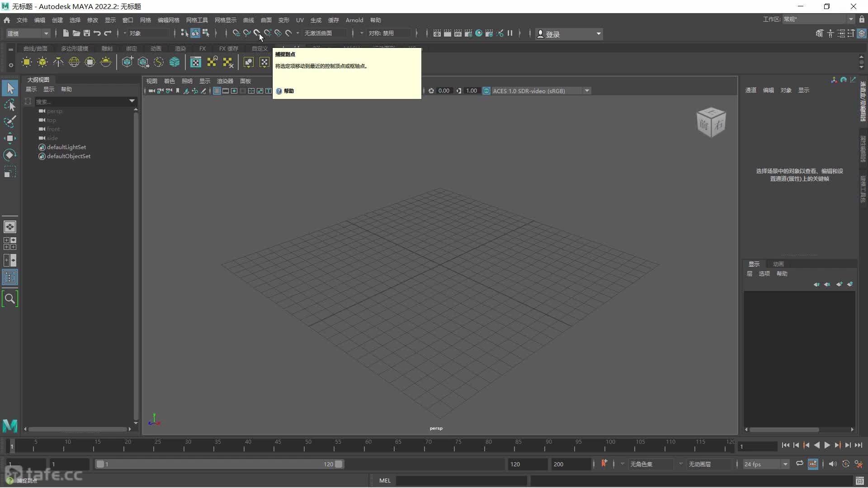
Task: Click 选项 in the layer editor
Action: click(x=764, y=273)
